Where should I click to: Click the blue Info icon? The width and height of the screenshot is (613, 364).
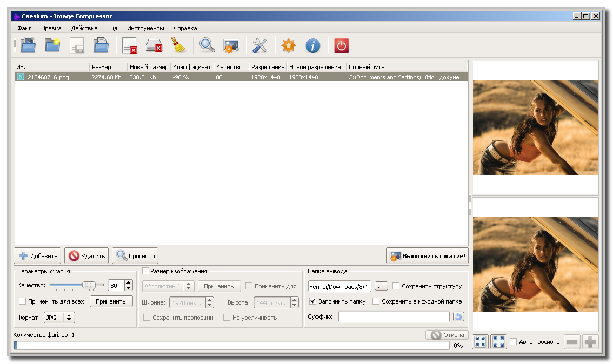coord(313,45)
